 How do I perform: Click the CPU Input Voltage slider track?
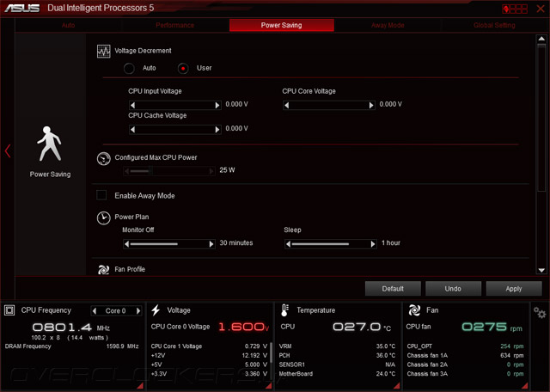tap(174, 105)
